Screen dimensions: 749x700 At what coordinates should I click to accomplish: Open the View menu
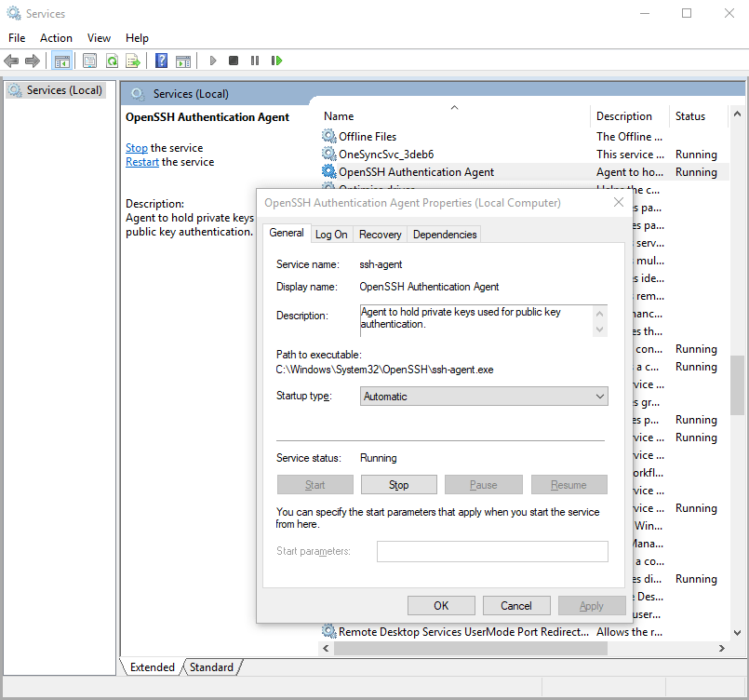(x=99, y=38)
